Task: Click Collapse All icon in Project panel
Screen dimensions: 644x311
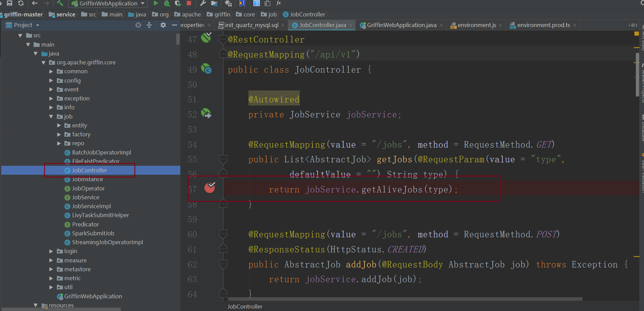Action: 149,25
